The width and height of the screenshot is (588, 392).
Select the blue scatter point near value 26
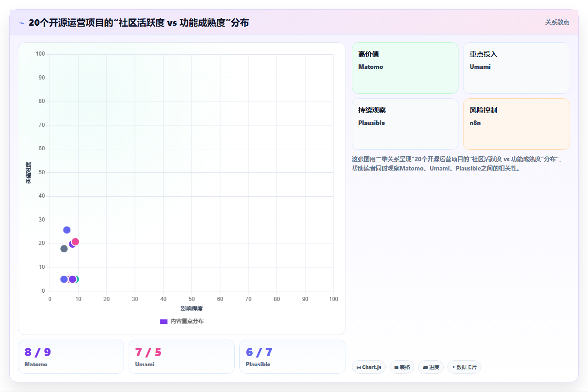(x=67, y=230)
